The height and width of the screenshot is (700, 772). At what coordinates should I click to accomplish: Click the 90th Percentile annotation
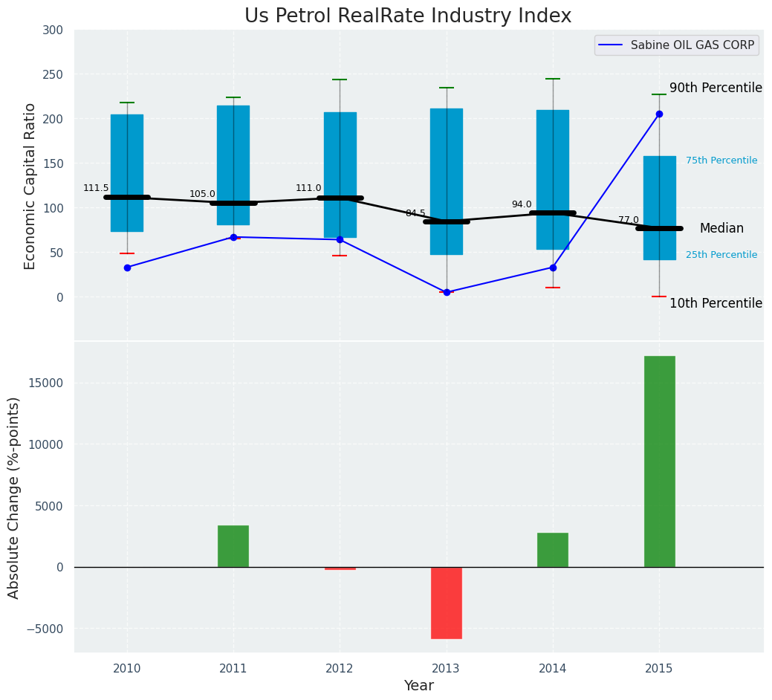point(716,88)
